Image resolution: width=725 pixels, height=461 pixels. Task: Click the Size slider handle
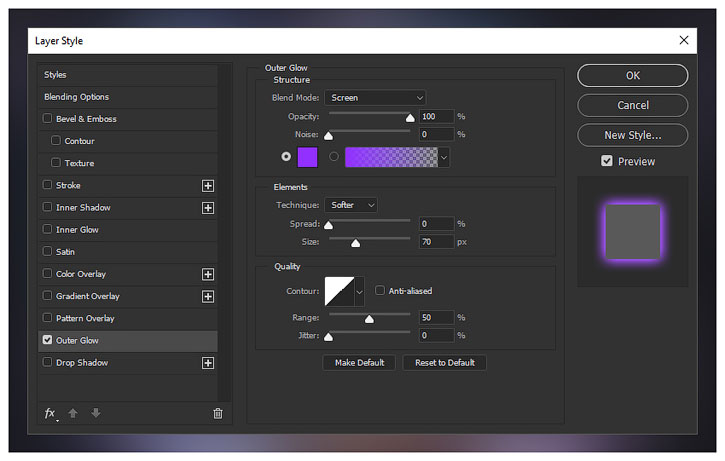356,243
